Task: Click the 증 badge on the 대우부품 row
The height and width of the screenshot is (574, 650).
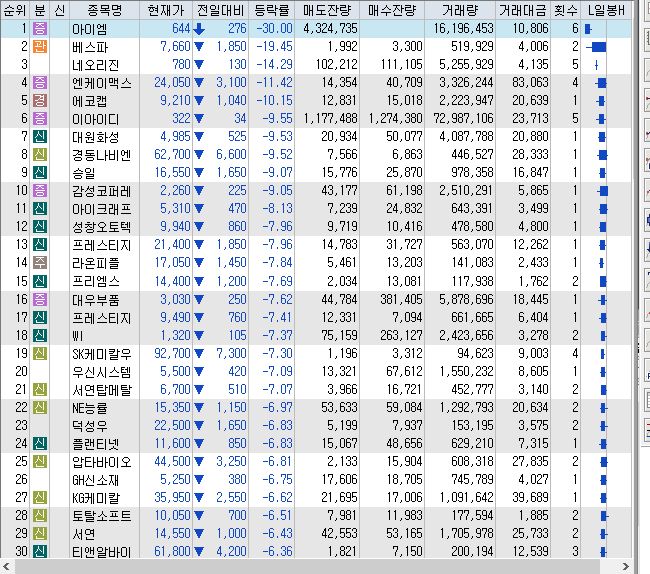Action: [40, 299]
